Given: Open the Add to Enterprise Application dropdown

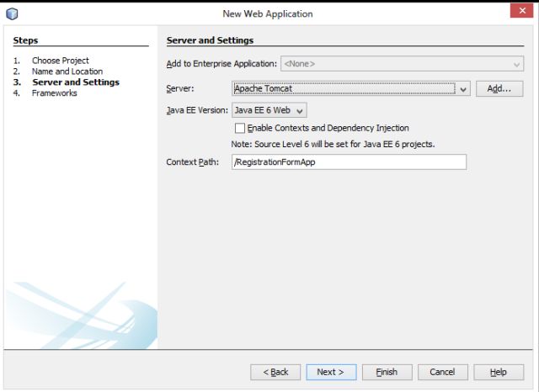Looking at the screenshot, I should click(378, 63).
